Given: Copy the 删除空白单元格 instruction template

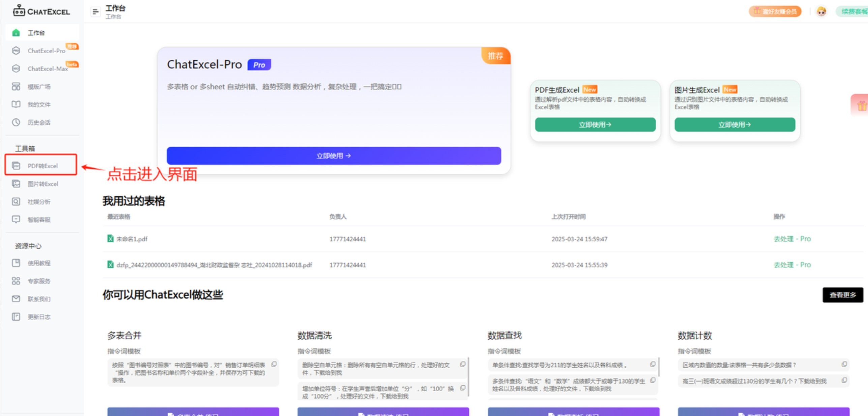Looking at the screenshot, I should [462, 365].
